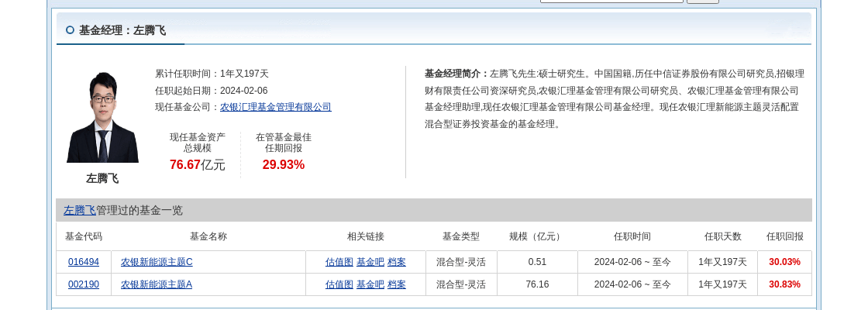Open fund 农银新能源主题C

[157, 262]
